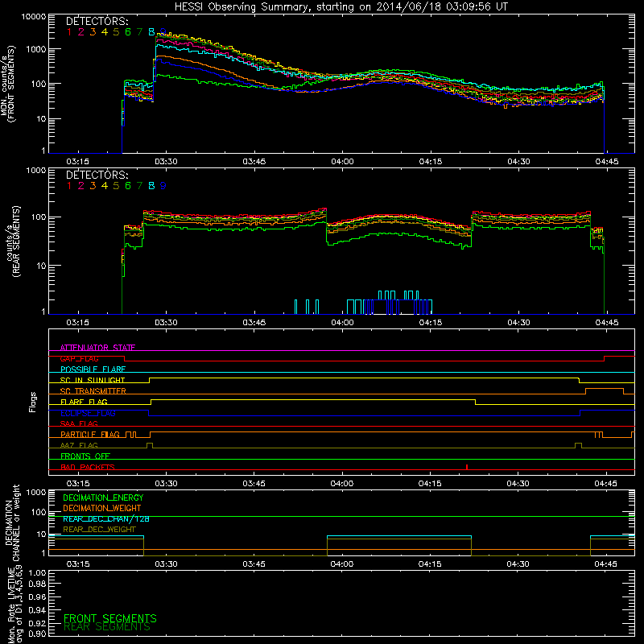Viewport: 644px width, 644px height.
Task: Click the POSSIBLE_FLARE flag label
Action: point(93,369)
